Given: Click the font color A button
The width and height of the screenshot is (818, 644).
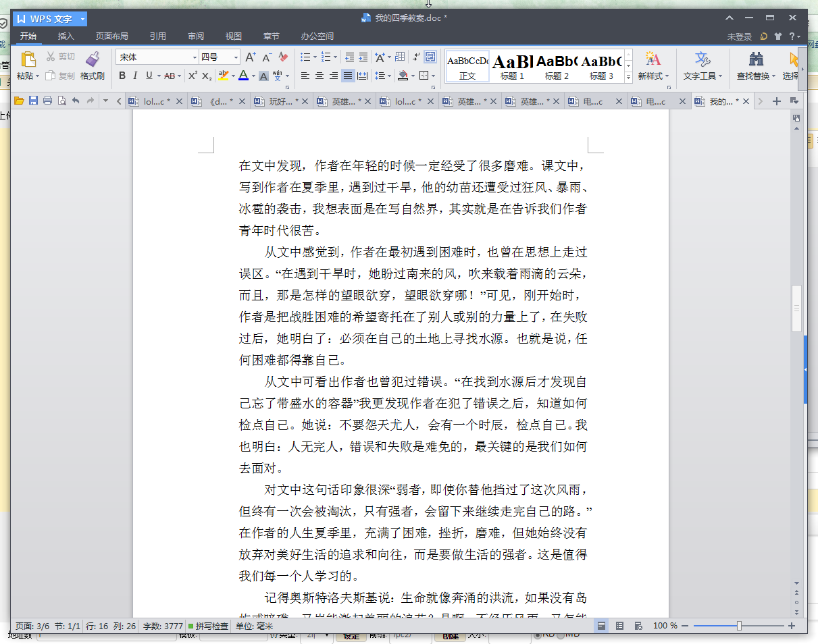Looking at the screenshot, I should (243, 76).
